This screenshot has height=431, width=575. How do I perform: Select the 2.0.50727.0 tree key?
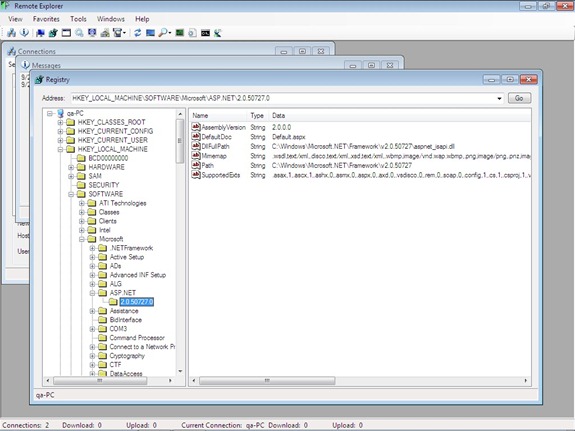pos(136,302)
